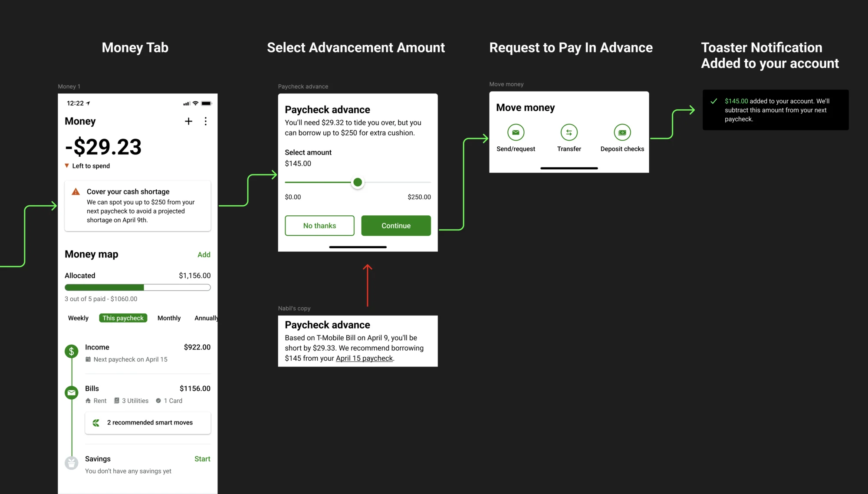This screenshot has height=494, width=868.
Task: Select the This paycheck tab
Action: (123, 318)
